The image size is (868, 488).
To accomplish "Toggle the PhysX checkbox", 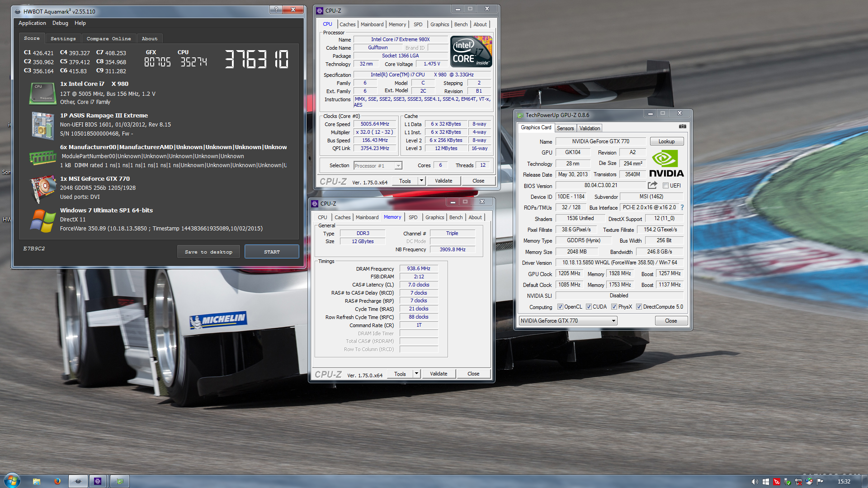I will 614,307.
